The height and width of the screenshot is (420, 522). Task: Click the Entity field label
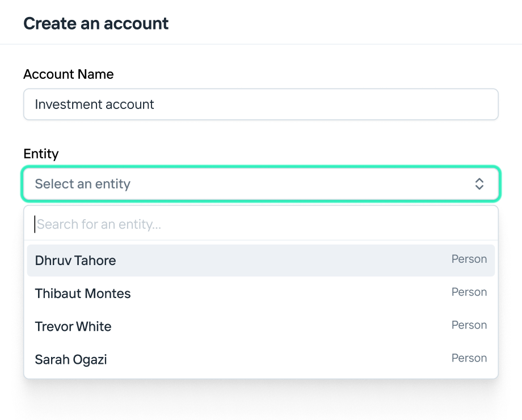(41, 154)
